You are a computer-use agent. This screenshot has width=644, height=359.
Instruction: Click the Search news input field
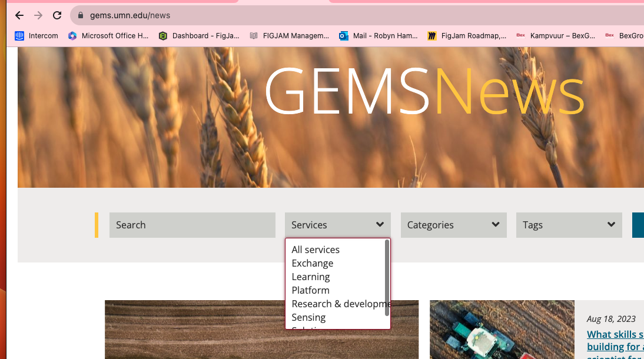coord(192,225)
